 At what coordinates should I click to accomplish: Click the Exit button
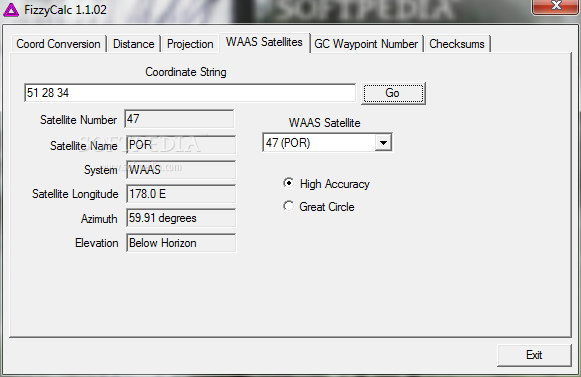[x=534, y=355]
